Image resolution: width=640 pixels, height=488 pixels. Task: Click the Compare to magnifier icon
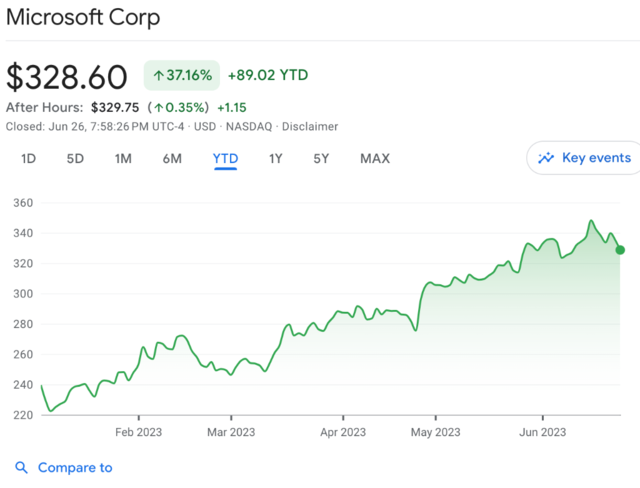21,468
